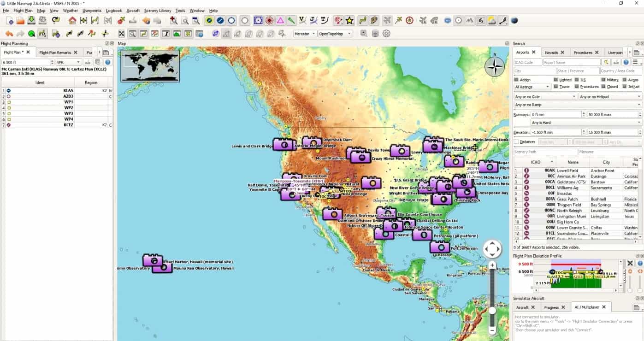The image size is (644, 341).
Task: Click the pink triangle waypoint icon
Action: pyautogui.click(x=280, y=20)
